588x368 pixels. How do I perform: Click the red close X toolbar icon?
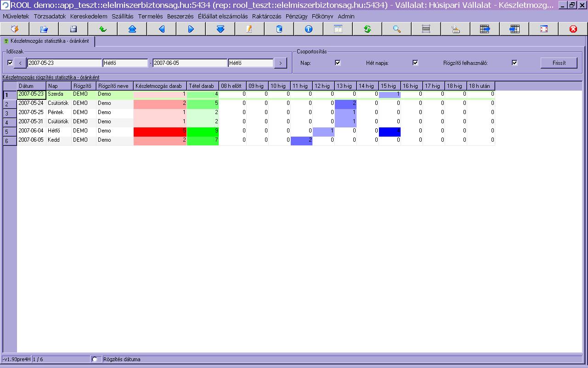(573, 29)
